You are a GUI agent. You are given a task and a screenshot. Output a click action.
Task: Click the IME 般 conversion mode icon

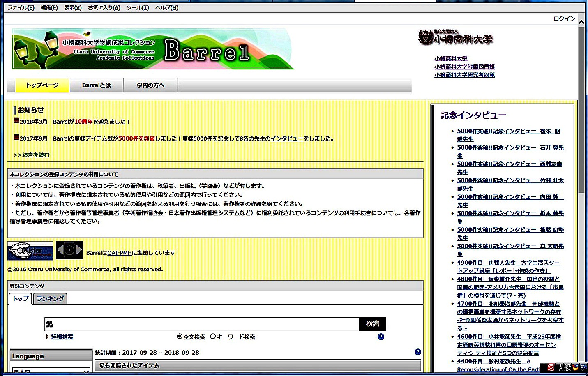[x=567, y=368]
